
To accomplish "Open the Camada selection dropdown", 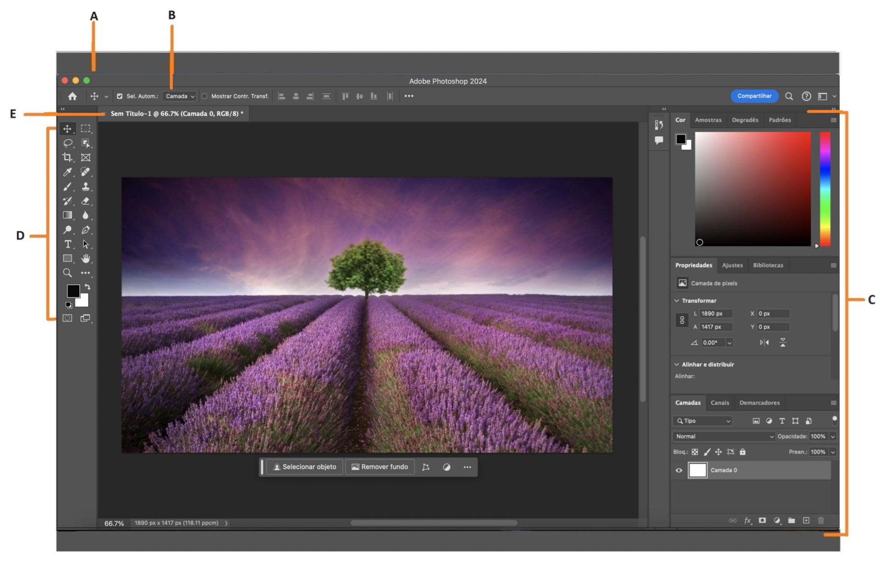I will (179, 96).
